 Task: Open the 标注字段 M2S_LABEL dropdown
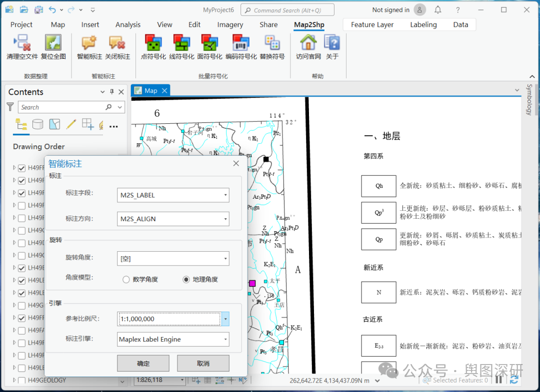[173, 195]
